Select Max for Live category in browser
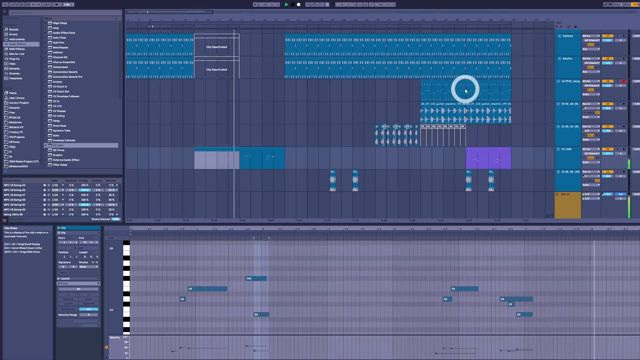 17,54
